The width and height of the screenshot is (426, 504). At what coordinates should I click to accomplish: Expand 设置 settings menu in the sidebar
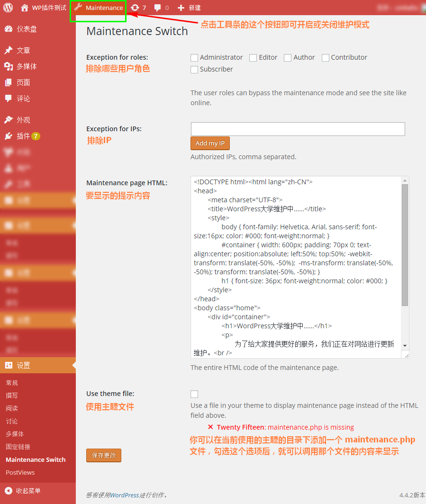23,365
